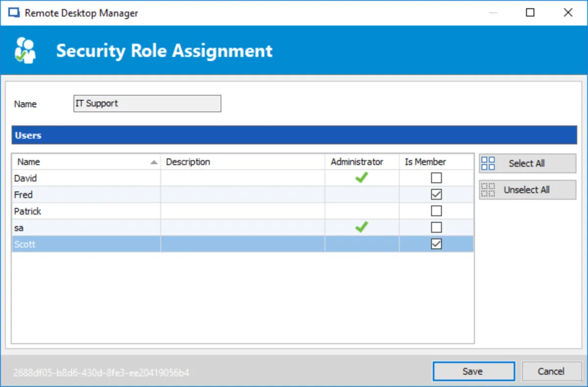Uncheck Is Member for Fred
Viewport: 588px width, 387px height.
[436, 195]
